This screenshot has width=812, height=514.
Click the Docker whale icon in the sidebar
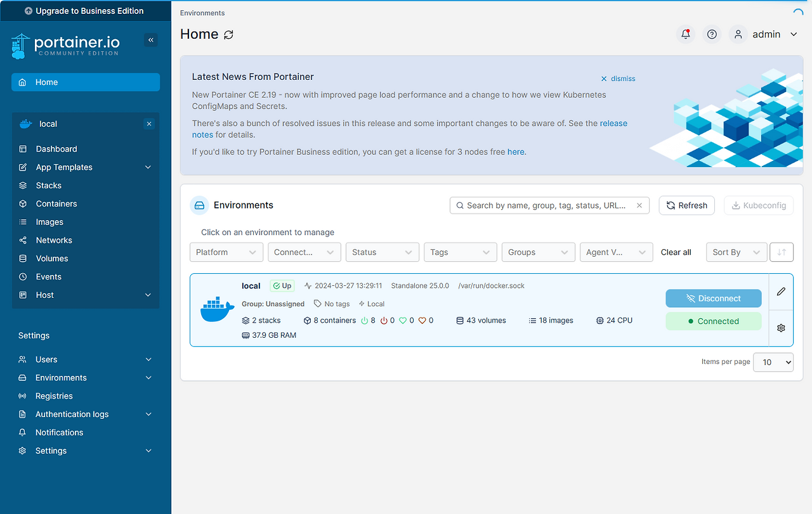(x=26, y=124)
